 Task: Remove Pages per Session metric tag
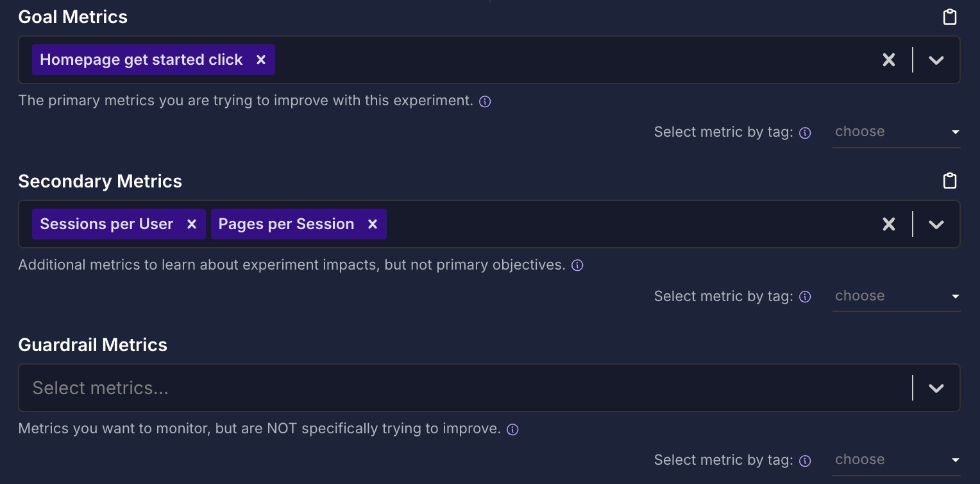372,224
